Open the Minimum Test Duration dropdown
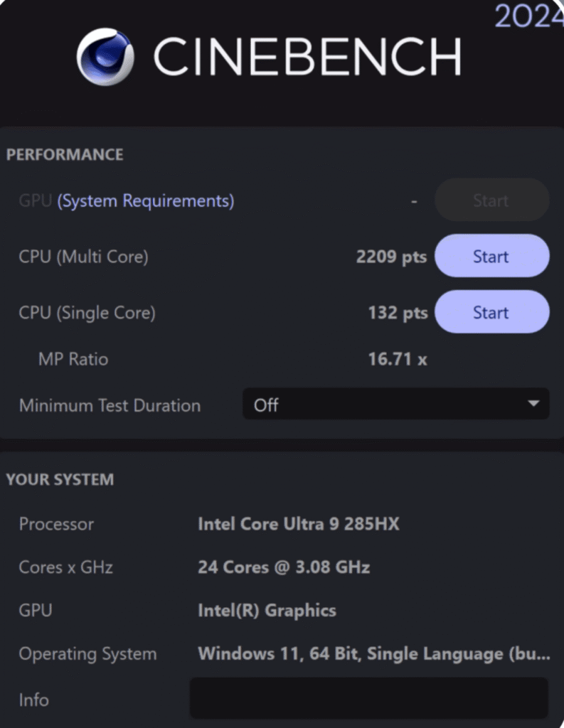564x728 pixels. pyautogui.click(x=395, y=405)
